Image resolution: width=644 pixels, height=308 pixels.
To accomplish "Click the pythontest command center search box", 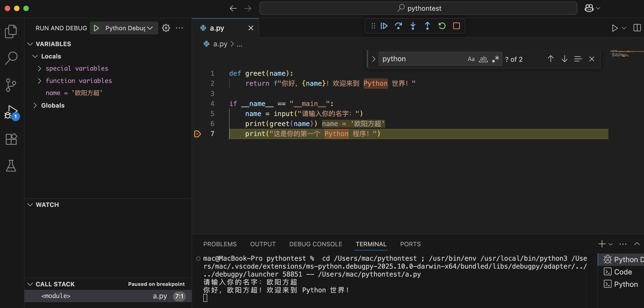I will click(x=418, y=8).
